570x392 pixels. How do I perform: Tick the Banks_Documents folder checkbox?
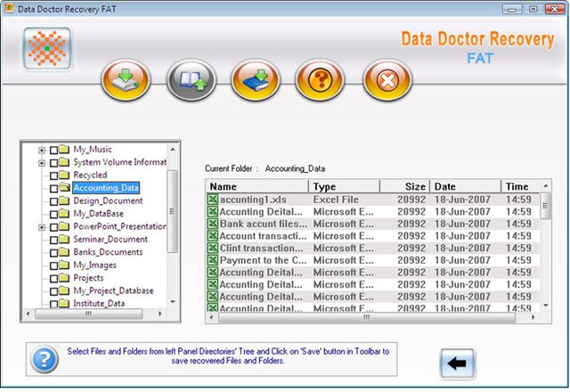pyautogui.click(x=53, y=253)
